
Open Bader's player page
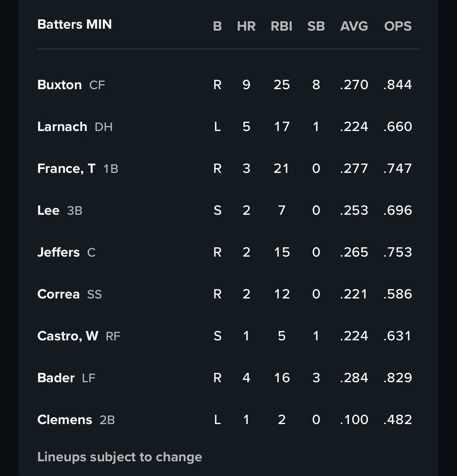[56, 378]
